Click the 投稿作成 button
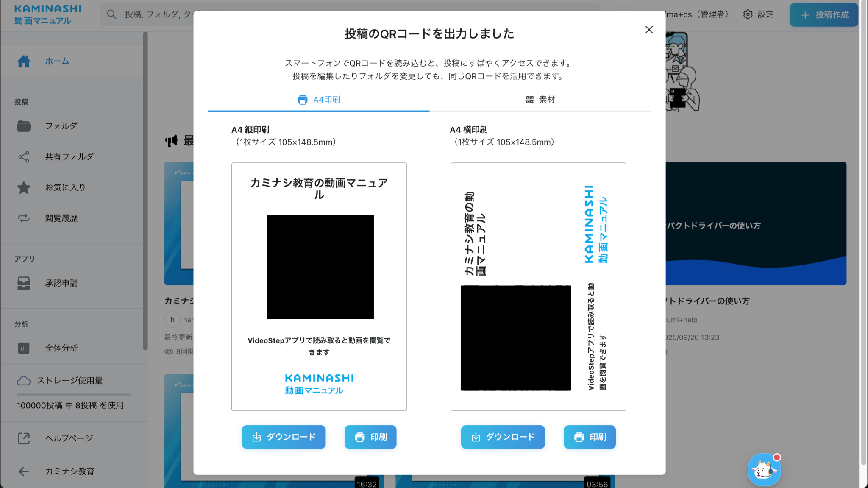Screen dimensions: 868x488 [824, 15]
